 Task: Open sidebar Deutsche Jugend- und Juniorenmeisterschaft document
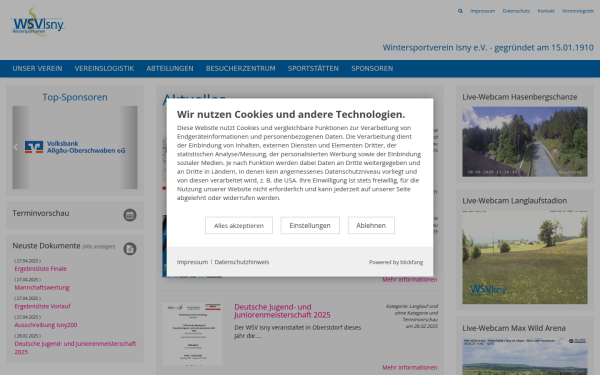point(75,348)
